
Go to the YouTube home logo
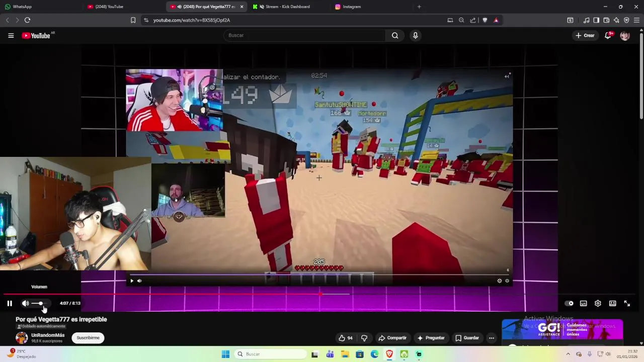37,35
